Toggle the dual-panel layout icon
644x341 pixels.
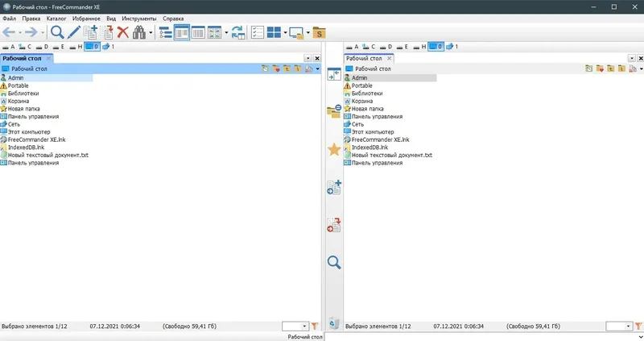182,32
